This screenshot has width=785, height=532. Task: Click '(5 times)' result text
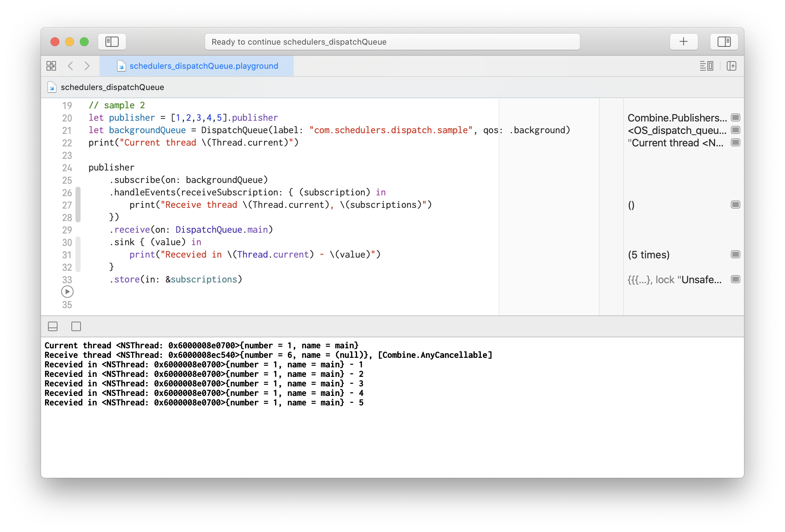click(648, 255)
